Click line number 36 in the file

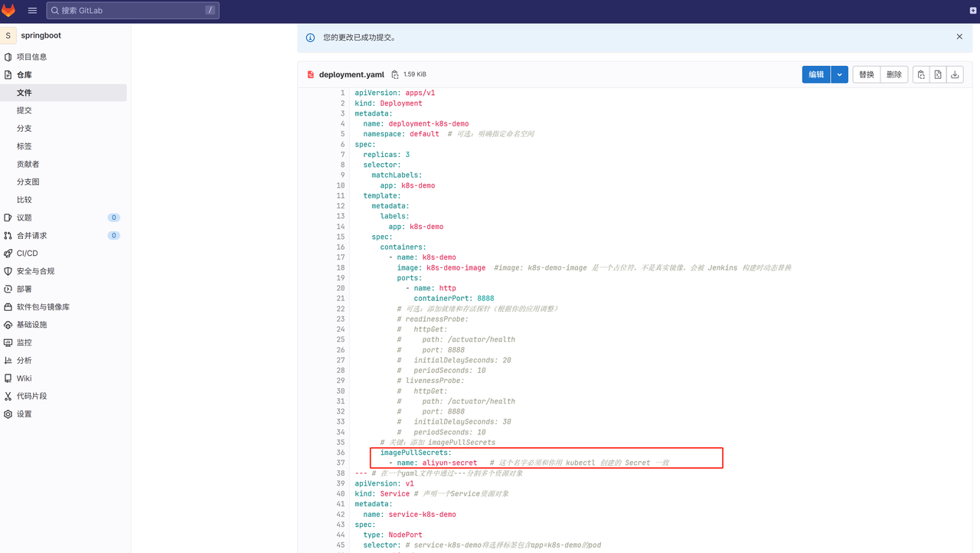pyautogui.click(x=341, y=453)
